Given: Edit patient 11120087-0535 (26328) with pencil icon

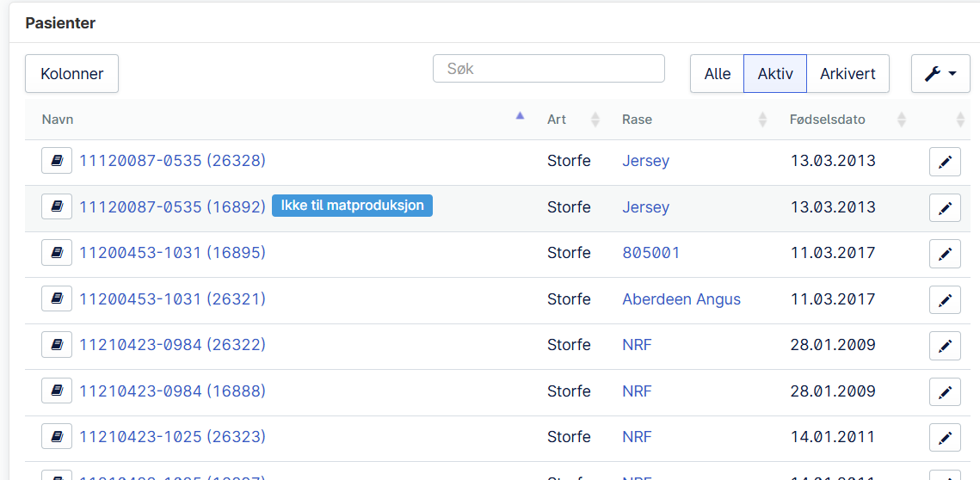Looking at the screenshot, I should (x=945, y=162).
